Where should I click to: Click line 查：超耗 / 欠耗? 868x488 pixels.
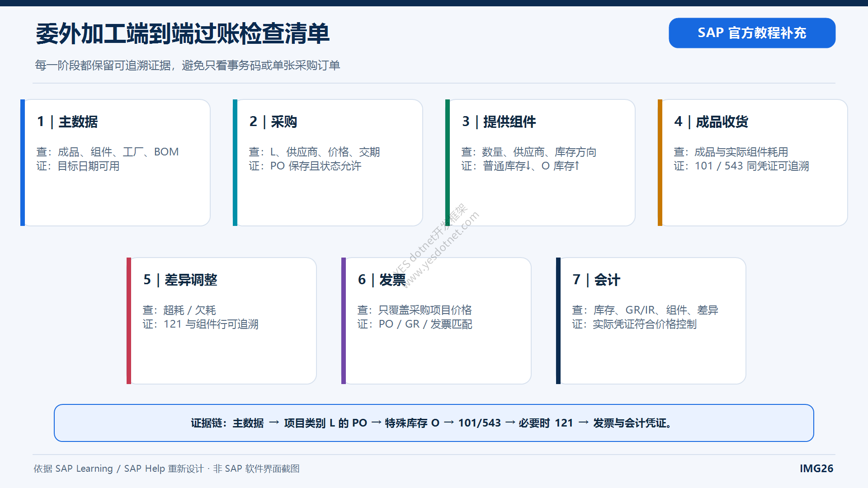pos(179,310)
